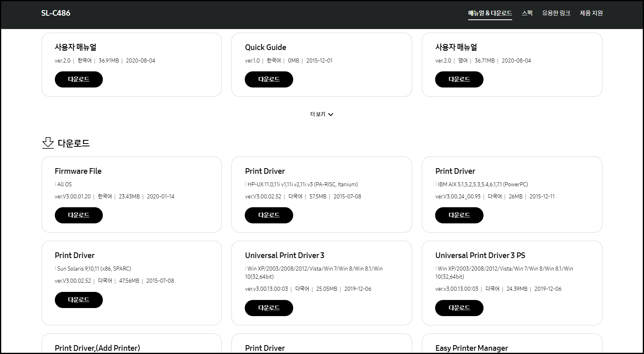Download the Sun Solaris Print Driver

pos(79,300)
